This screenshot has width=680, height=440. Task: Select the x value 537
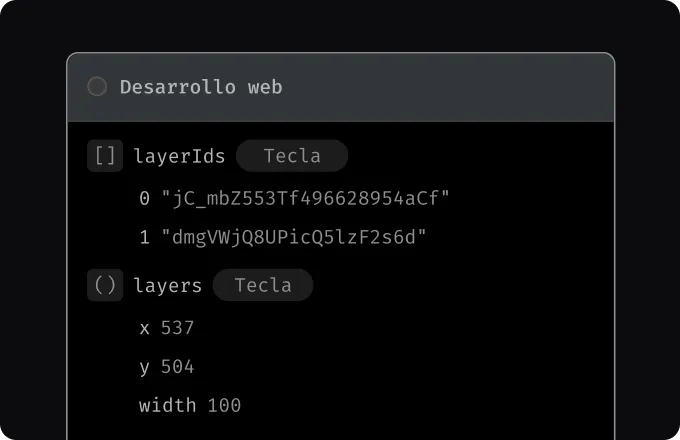tap(177, 328)
